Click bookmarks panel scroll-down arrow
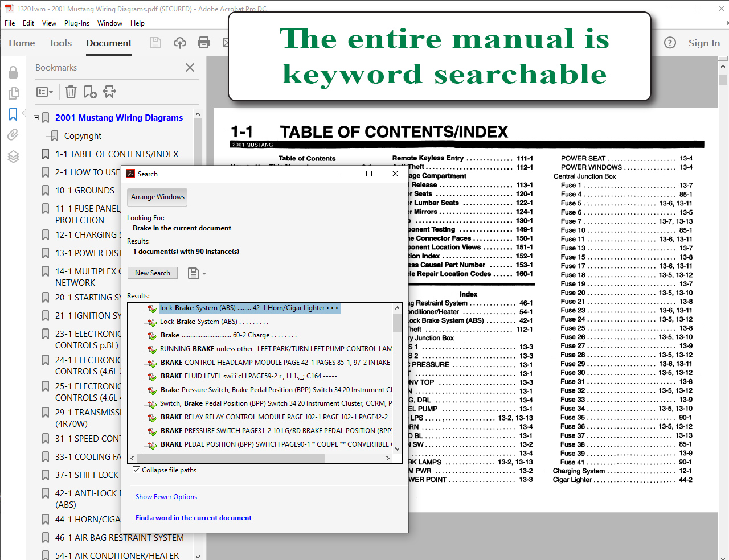This screenshot has width=729, height=560. [198, 557]
